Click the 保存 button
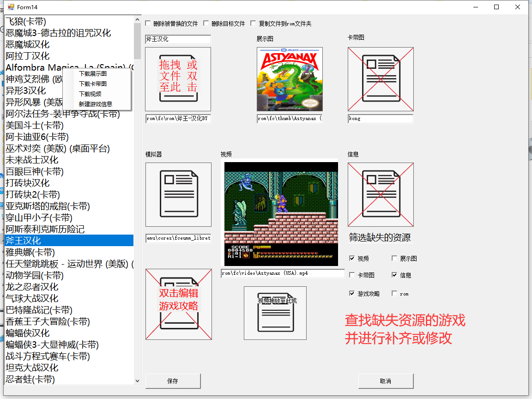 coord(173,381)
